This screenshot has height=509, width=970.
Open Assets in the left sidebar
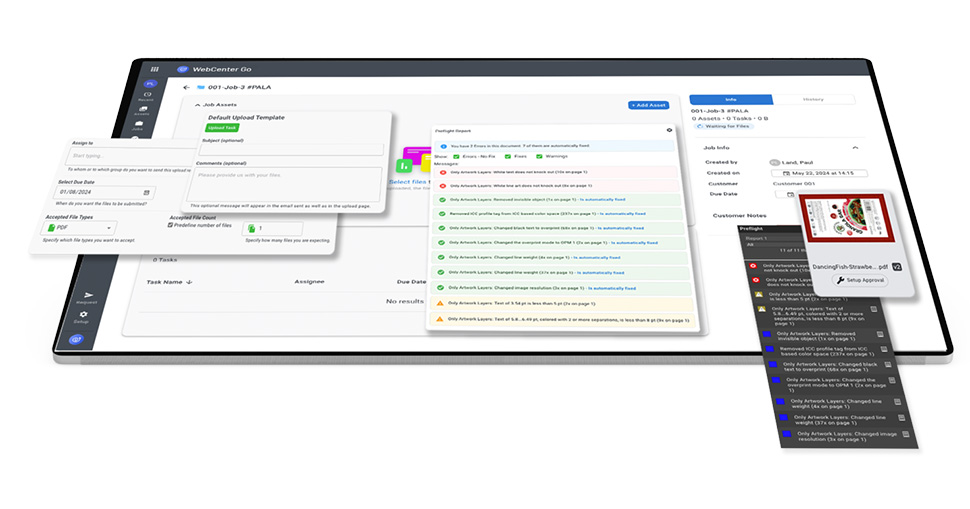[x=144, y=113]
